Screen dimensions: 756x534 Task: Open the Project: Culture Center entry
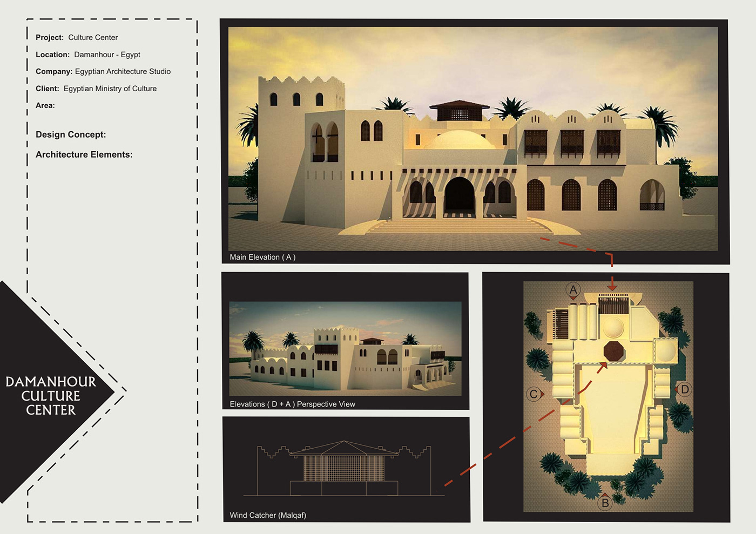point(76,37)
